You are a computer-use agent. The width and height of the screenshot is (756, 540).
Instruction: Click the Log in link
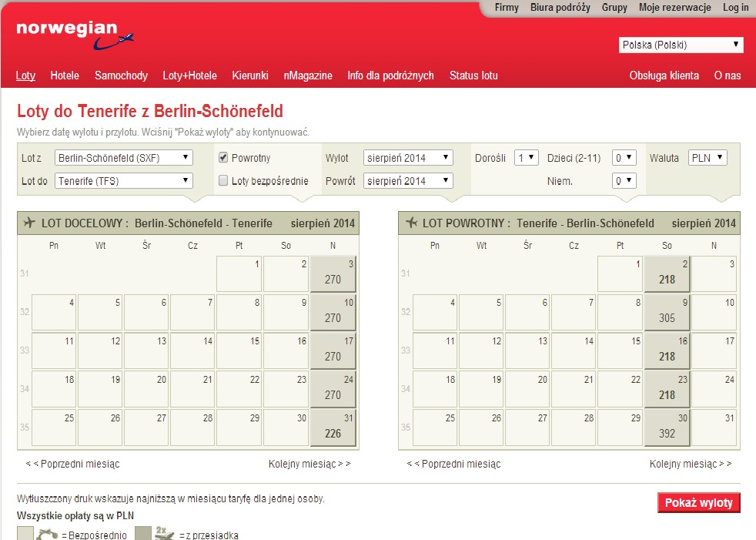(735, 7)
